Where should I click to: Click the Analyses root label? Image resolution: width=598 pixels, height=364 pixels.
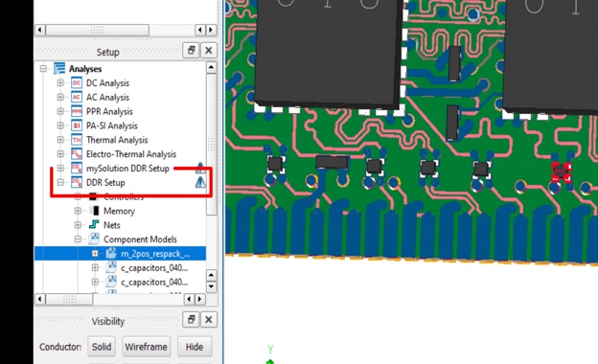pyautogui.click(x=85, y=69)
